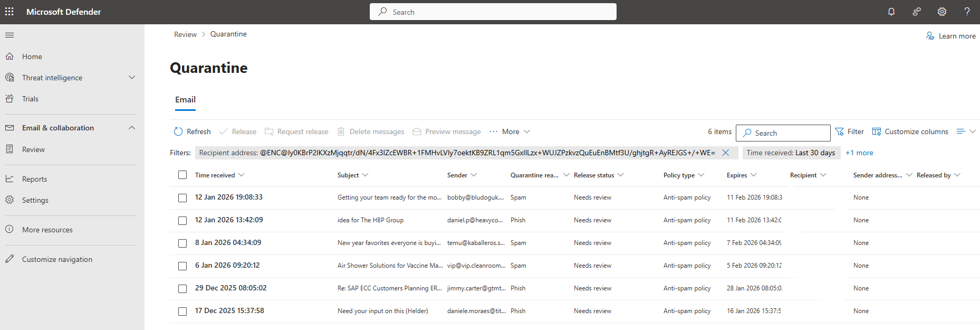The width and height of the screenshot is (980, 330).
Task: Open the settings gear in top bar
Action: (942, 12)
